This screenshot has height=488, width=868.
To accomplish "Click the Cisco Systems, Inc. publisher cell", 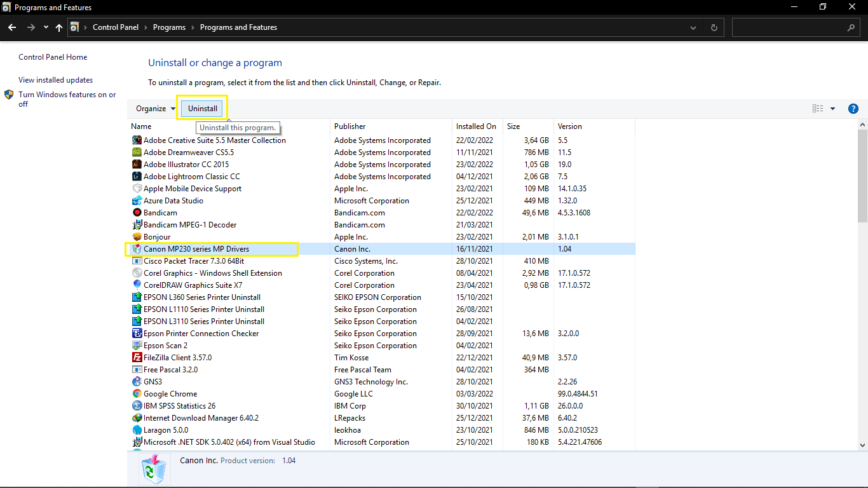I will 366,261.
